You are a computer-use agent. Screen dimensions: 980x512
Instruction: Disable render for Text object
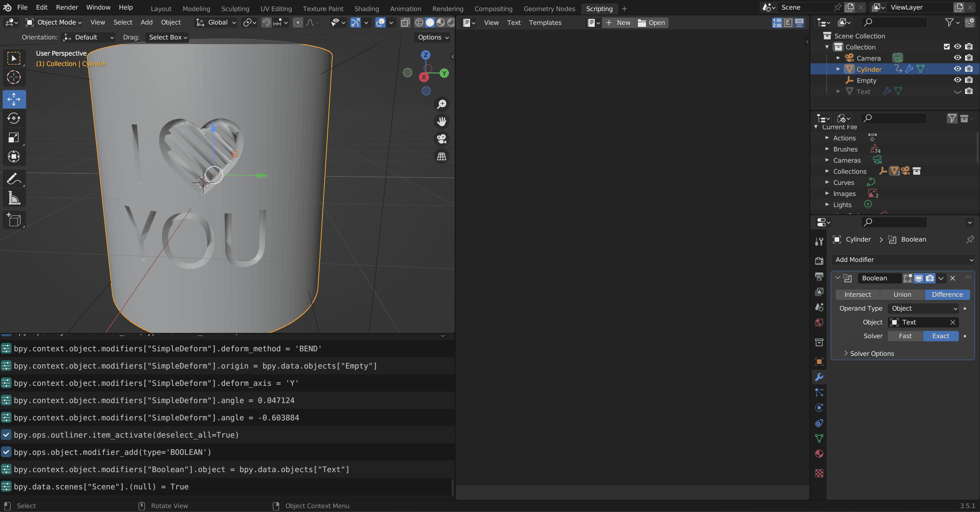tap(969, 91)
